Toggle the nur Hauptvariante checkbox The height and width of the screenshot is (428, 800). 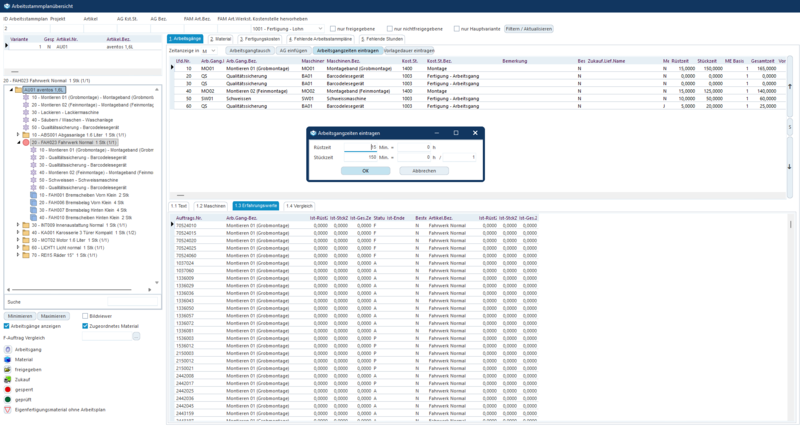tap(457, 28)
